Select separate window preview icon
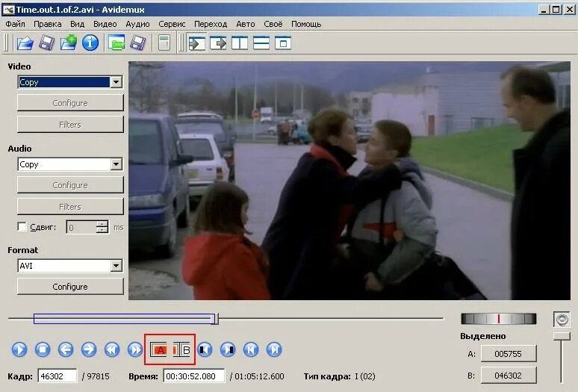The width and height of the screenshot is (578, 392). tap(283, 43)
